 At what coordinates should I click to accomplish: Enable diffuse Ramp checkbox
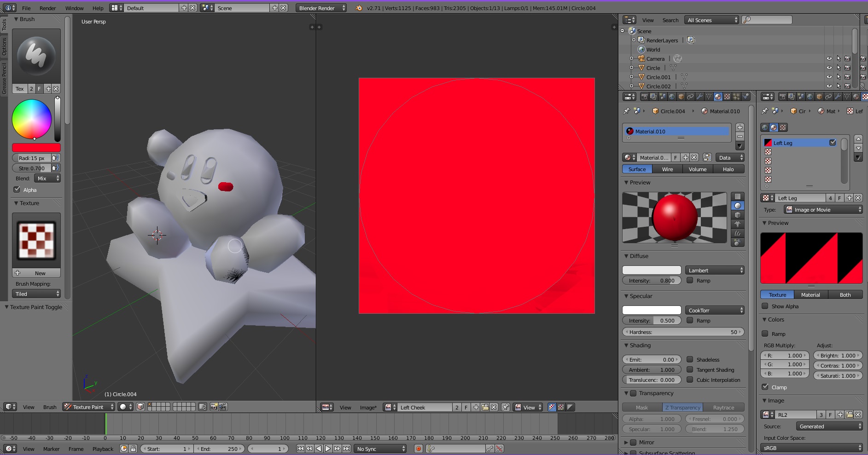coord(690,280)
